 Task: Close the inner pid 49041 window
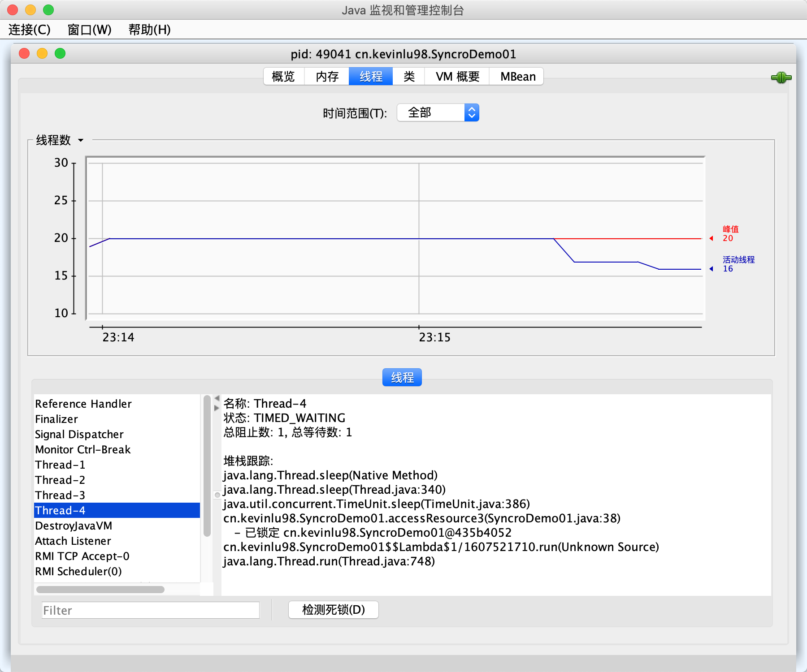tap(24, 54)
